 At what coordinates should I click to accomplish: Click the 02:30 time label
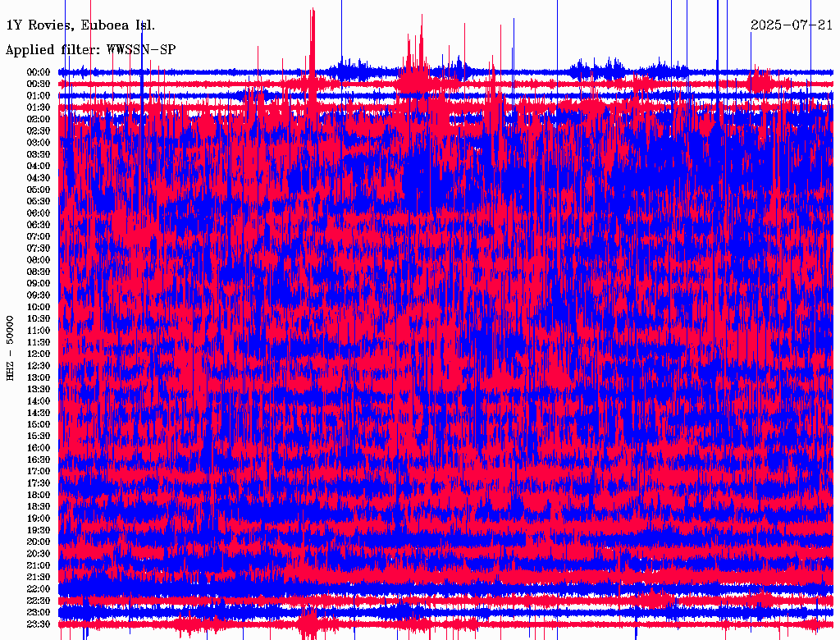(39, 130)
